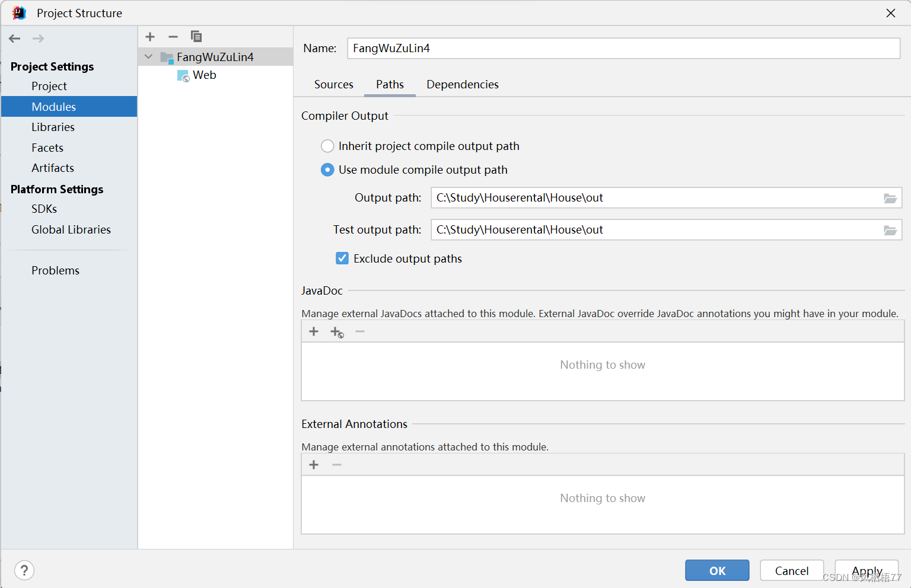This screenshot has width=911, height=588.
Task: Select Use module compile output path
Action: tap(327, 170)
